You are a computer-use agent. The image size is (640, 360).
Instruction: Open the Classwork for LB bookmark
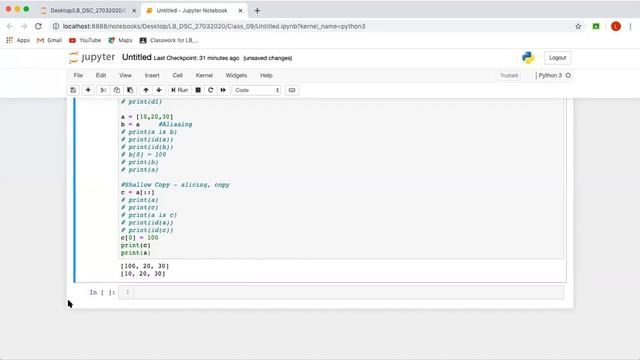pos(169,40)
